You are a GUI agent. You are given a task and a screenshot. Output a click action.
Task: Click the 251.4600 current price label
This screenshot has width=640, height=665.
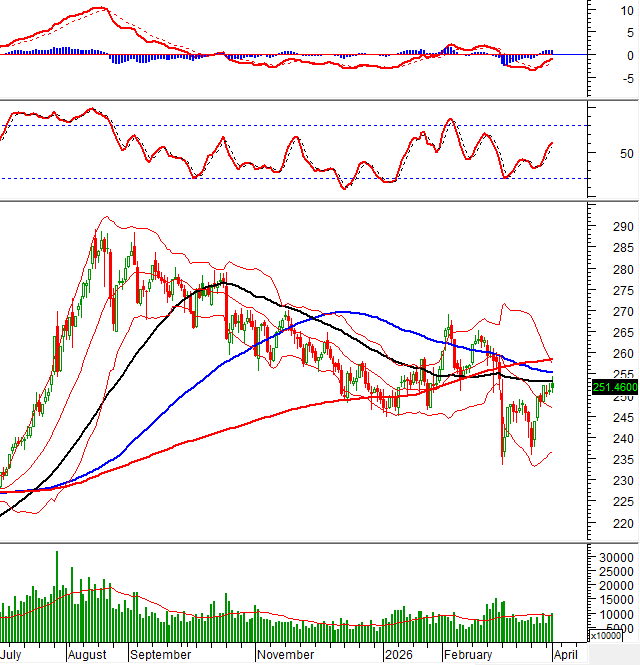[x=615, y=387]
